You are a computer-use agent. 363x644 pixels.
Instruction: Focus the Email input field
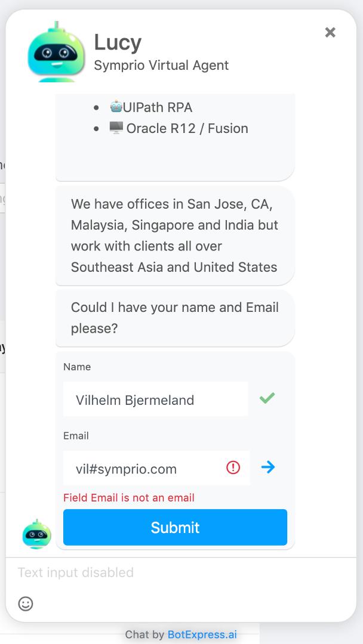coord(146,468)
